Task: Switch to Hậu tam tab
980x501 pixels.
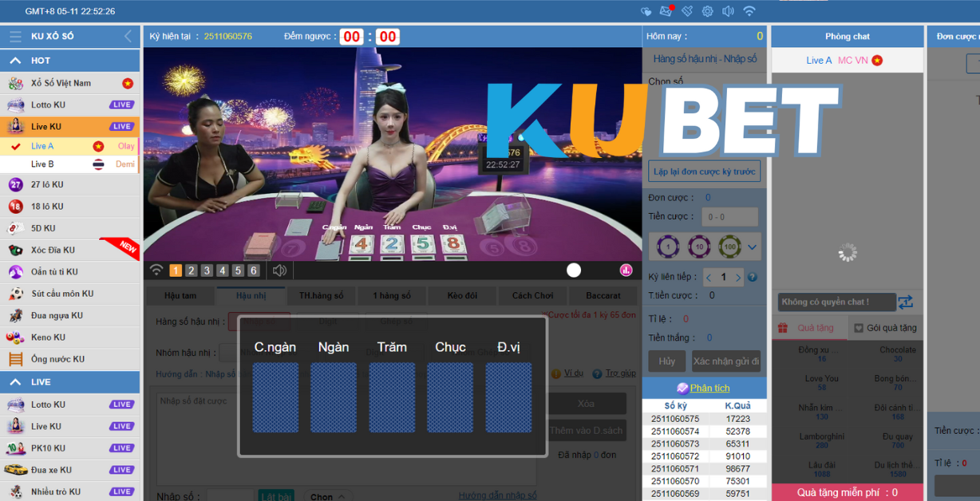Action: (x=180, y=296)
